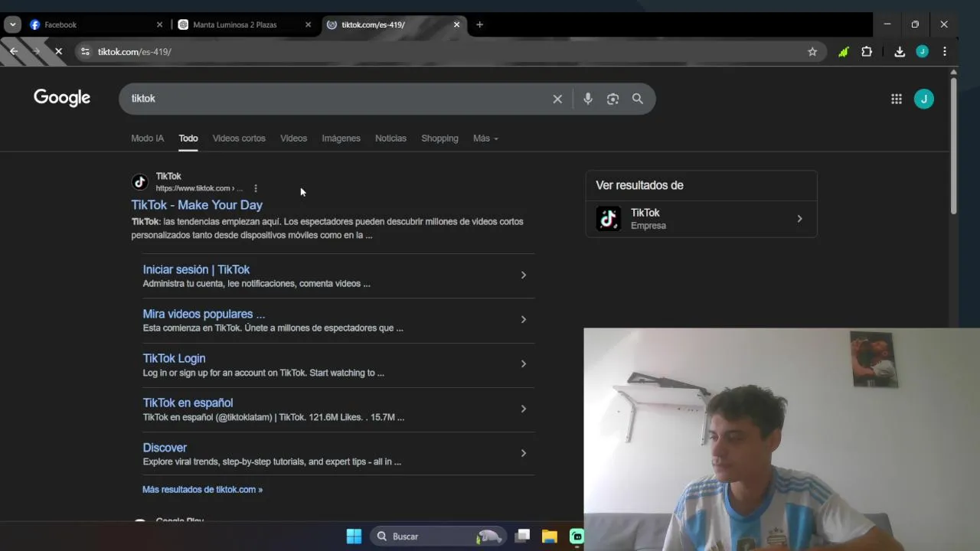Open the Windows Start menu
The width and height of the screenshot is (980, 551).
click(354, 536)
